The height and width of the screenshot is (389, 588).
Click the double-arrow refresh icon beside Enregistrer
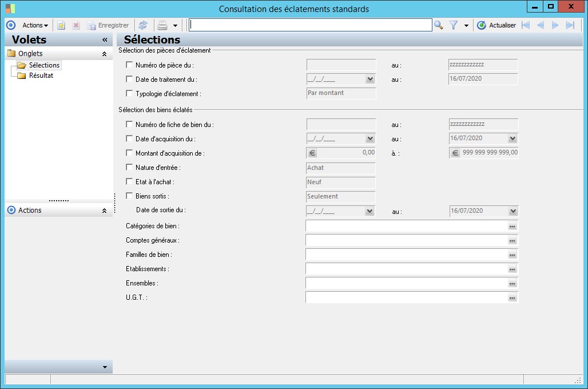click(143, 25)
